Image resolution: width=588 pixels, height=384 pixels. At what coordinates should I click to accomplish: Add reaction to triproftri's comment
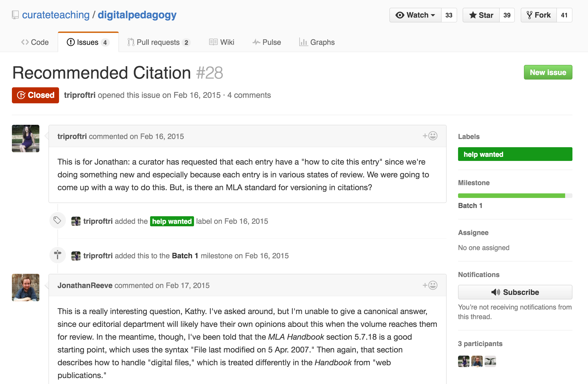coord(430,136)
